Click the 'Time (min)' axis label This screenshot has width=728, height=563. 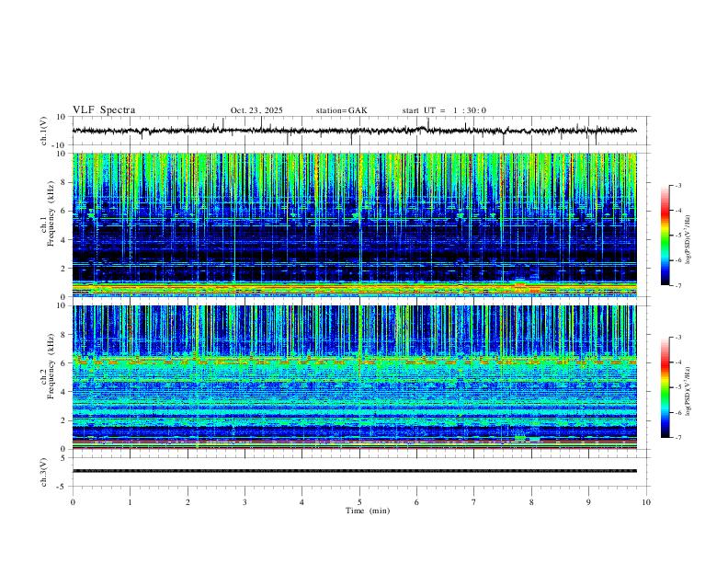368,511
